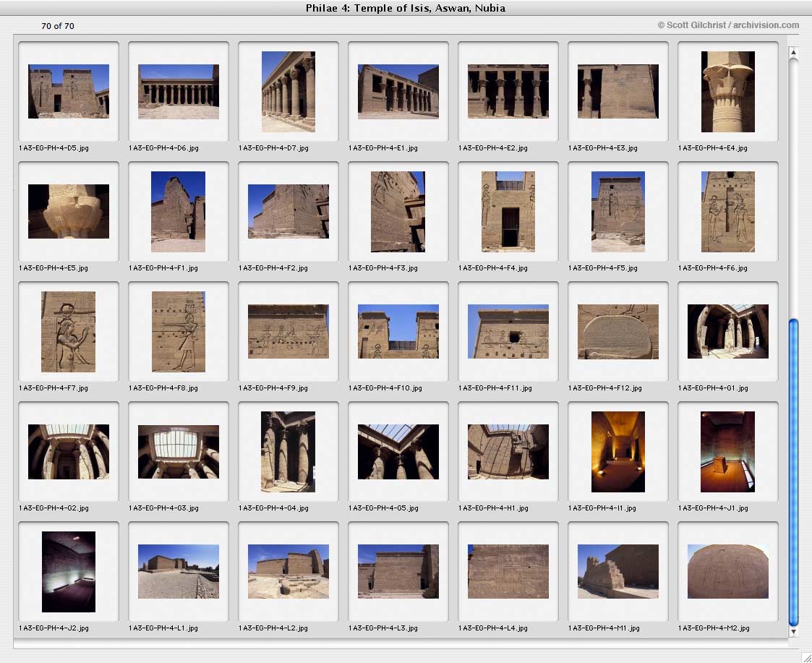Click the blue vertical scrollbar thumb
This screenshot has height=663, width=812.
[793, 473]
